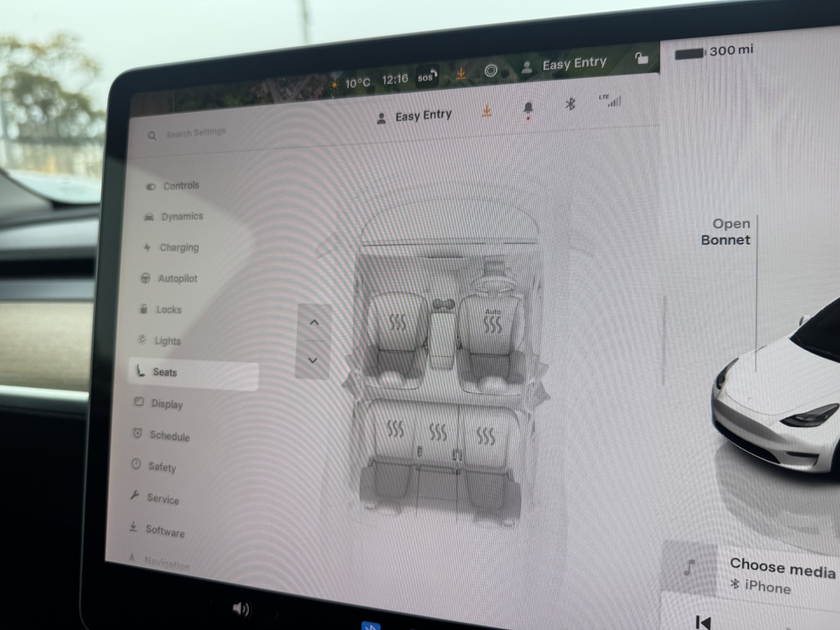Viewport: 840px width, 630px height.
Task: Tap the speaker volume icon
Action: pyautogui.click(x=241, y=608)
